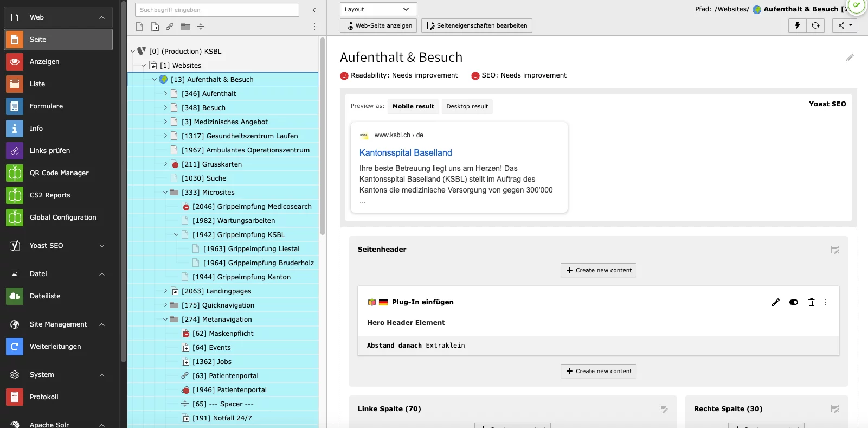Viewport: 868px width, 428px height.
Task: Click the clear cache lightning bolt icon
Action: [797, 25]
